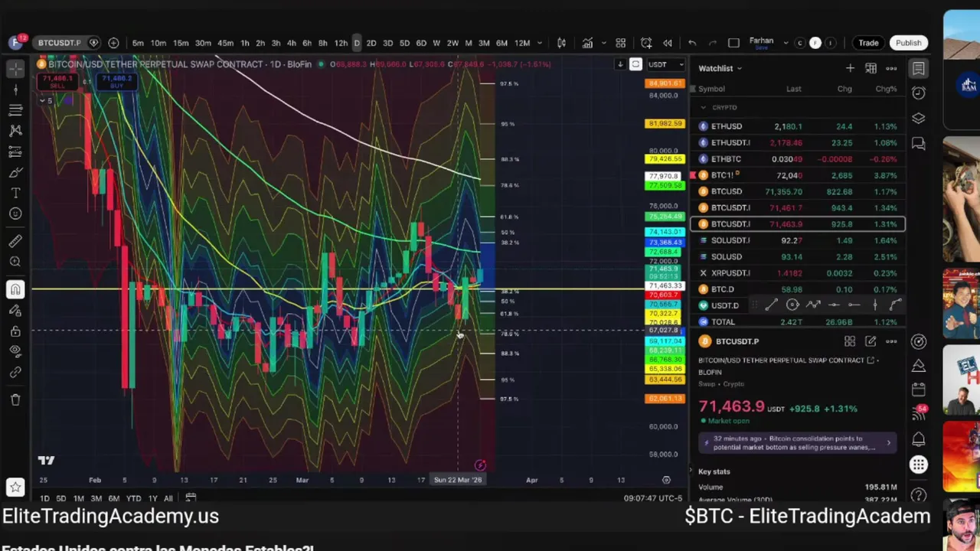Switch to the 15m timeframe
This screenshot has height=551, width=980.
[x=181, y=43]
